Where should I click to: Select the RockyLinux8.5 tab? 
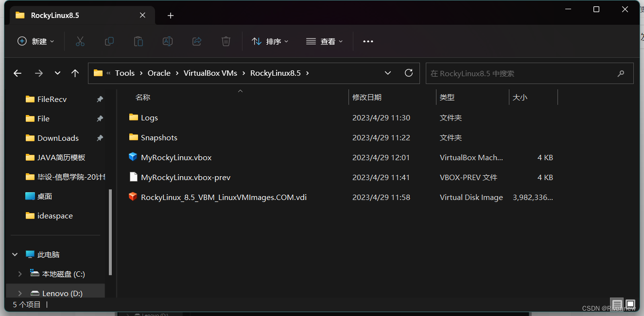point(82,16)
